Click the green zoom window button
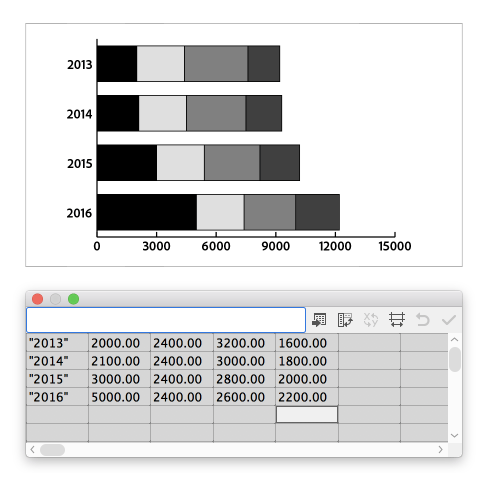The height and width of the screenshot is (480, 486). [x=73, y=299]
